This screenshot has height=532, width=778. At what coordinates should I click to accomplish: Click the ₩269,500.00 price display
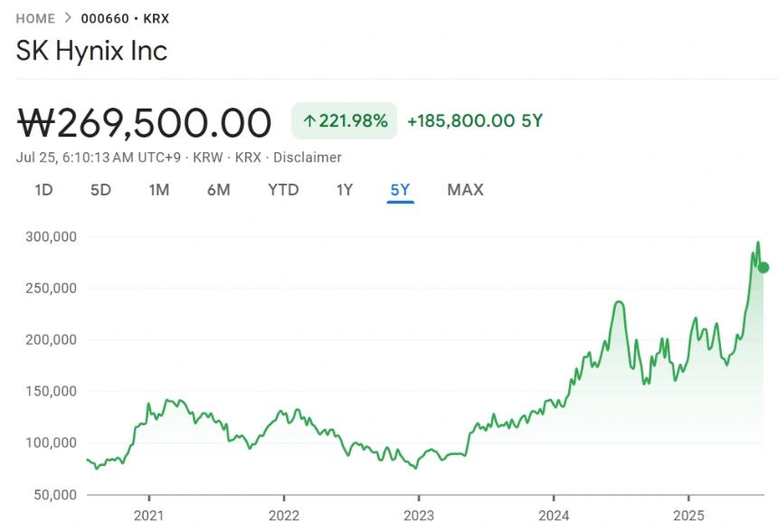tap(143, 121)
